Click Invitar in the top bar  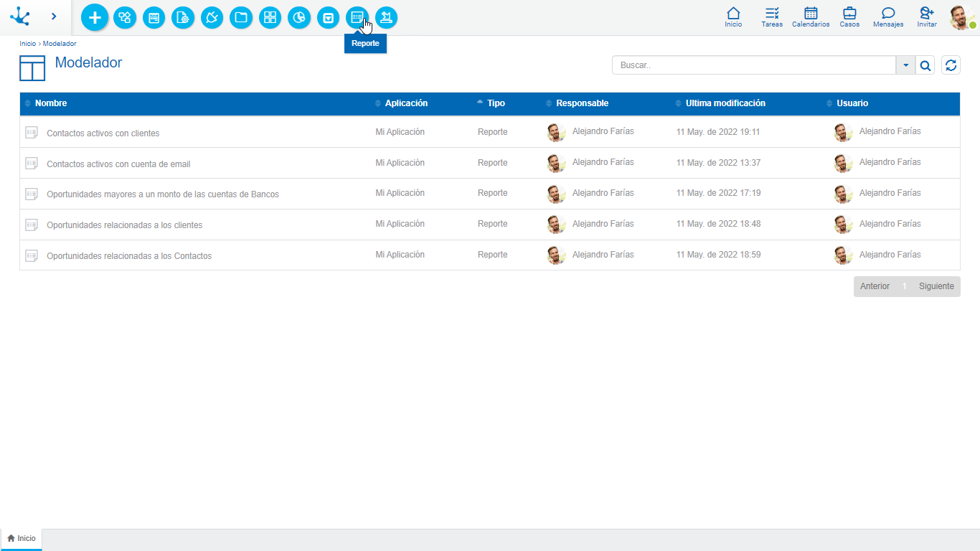click(927, 17)
